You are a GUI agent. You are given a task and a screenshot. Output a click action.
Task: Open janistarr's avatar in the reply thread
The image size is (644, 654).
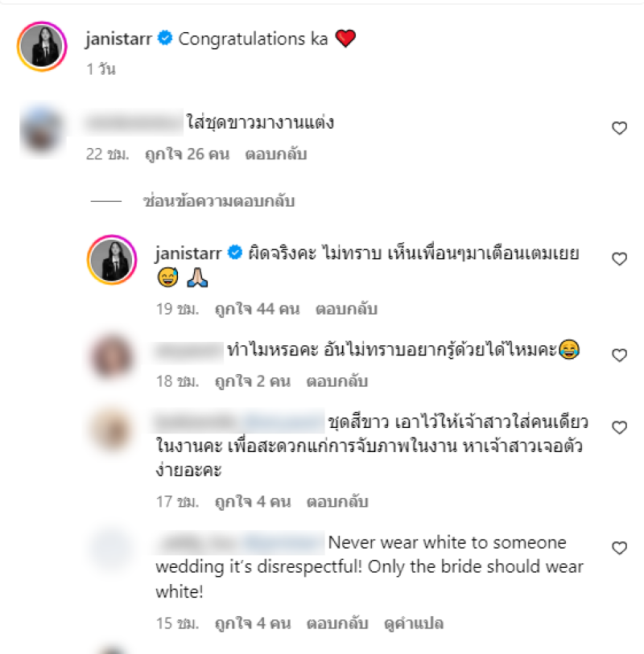pyautogui.click(x=112, y=260)
